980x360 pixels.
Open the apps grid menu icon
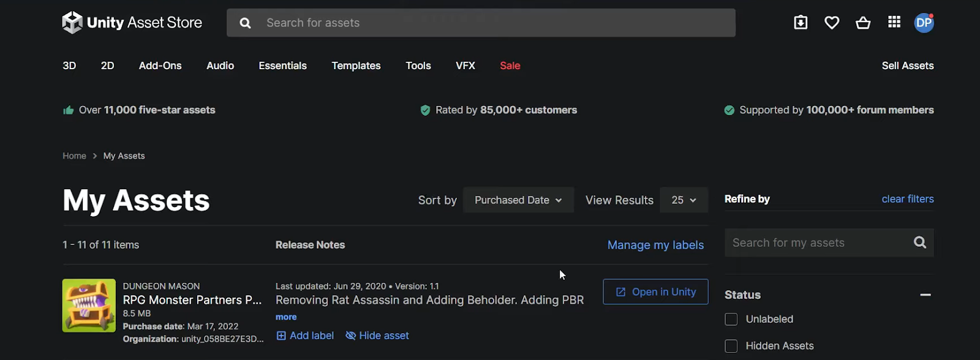pos(894,23)
